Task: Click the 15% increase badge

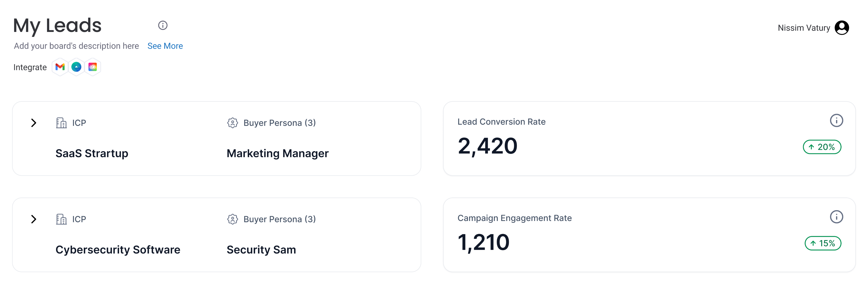Action: pos(823,243)
